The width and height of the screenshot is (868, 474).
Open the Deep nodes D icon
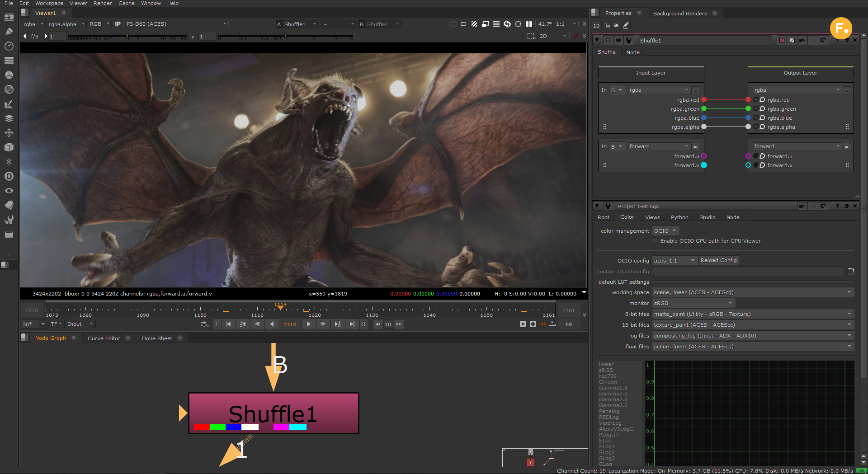pyautogui.click(x=9, y=176)
